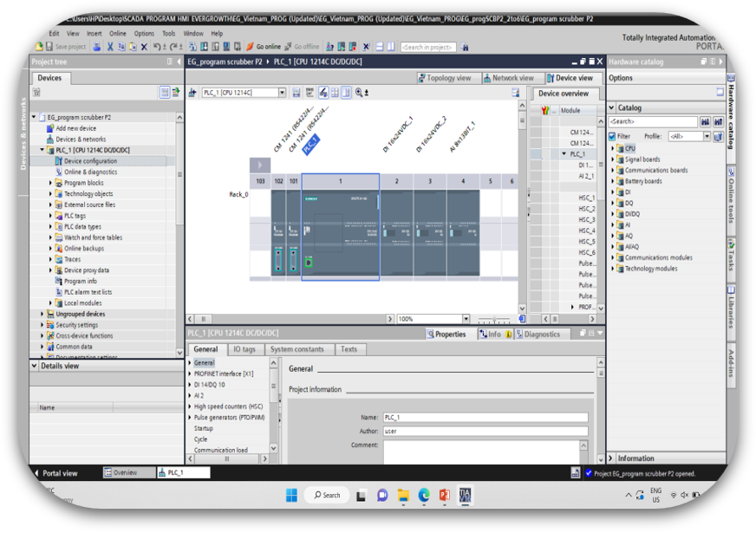The image size is (756, 533).
Task: Open the Info tab in inspector
Action: 494,334
